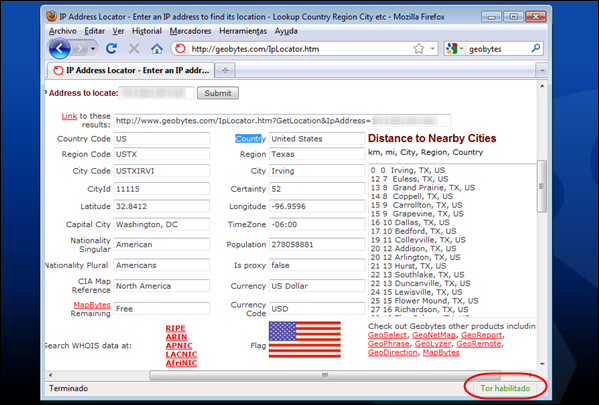Open the Marcadores menu
The width and height of the screenshot is (599, 405).
point(190,31)
